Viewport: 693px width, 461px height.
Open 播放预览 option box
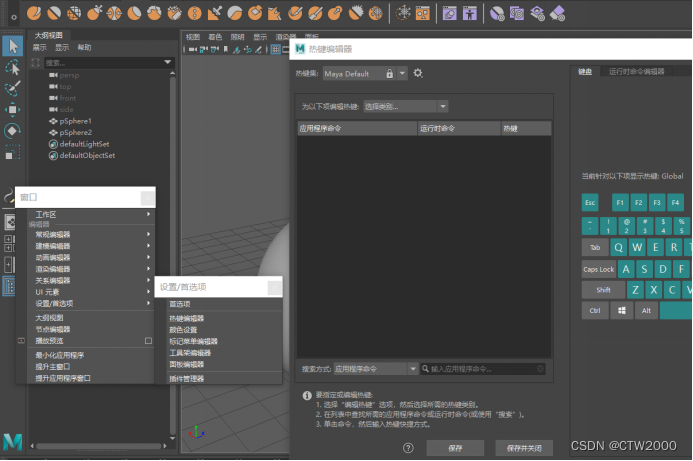pos(148,341)
